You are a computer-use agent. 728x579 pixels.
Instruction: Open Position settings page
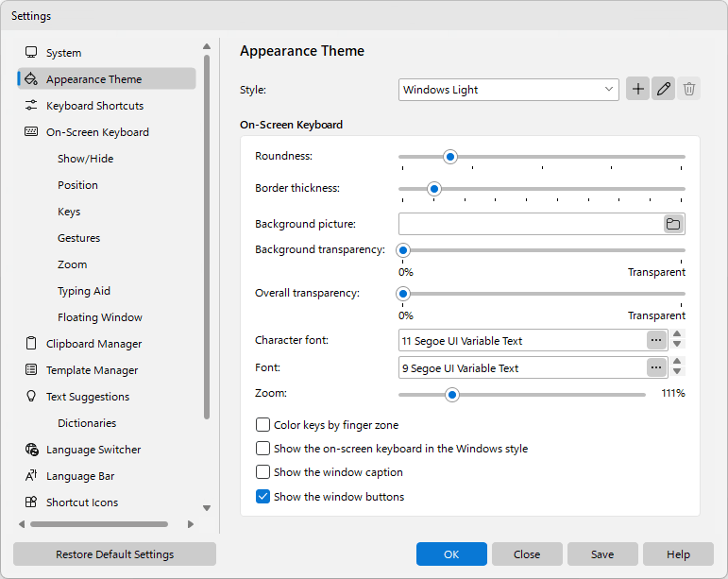coord(77,185)
